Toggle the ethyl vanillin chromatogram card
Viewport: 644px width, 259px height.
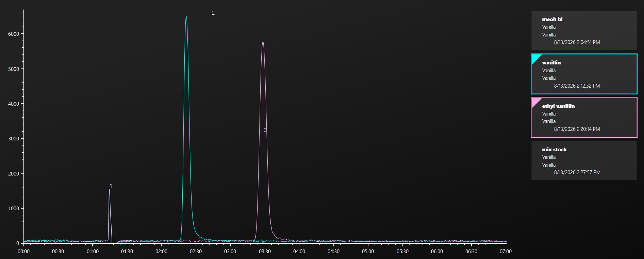pyautogui.click(x=584, y=117)
